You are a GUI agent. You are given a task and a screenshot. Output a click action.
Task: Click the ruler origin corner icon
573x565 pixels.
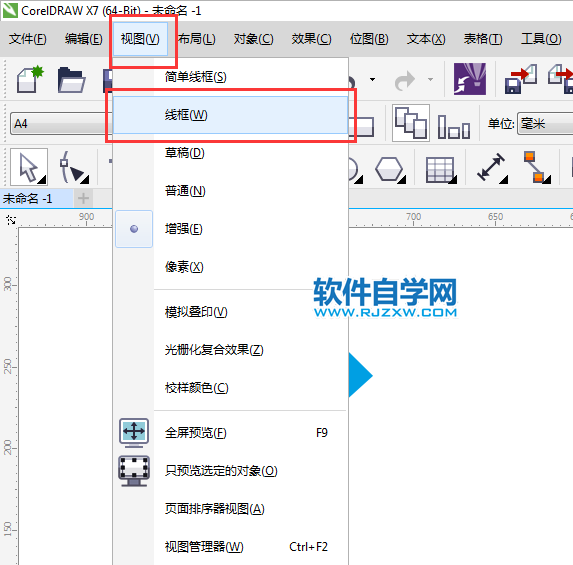coord(11,220)
